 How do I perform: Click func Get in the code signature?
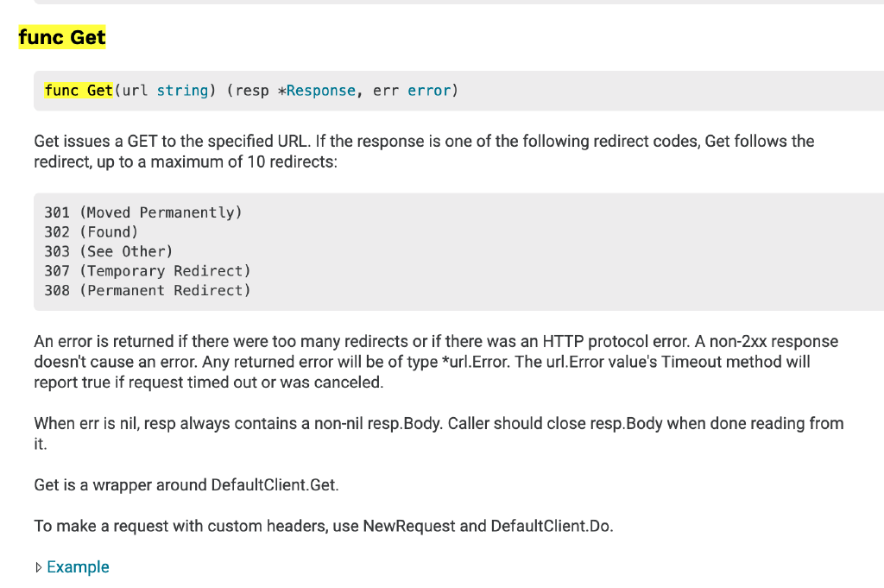(x=78, y=90)
